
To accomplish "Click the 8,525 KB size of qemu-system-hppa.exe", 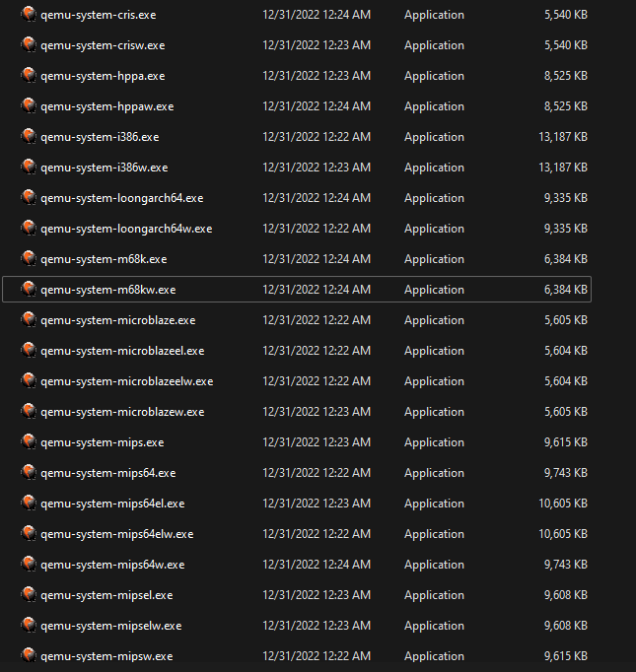I will [x=566, y=76].
